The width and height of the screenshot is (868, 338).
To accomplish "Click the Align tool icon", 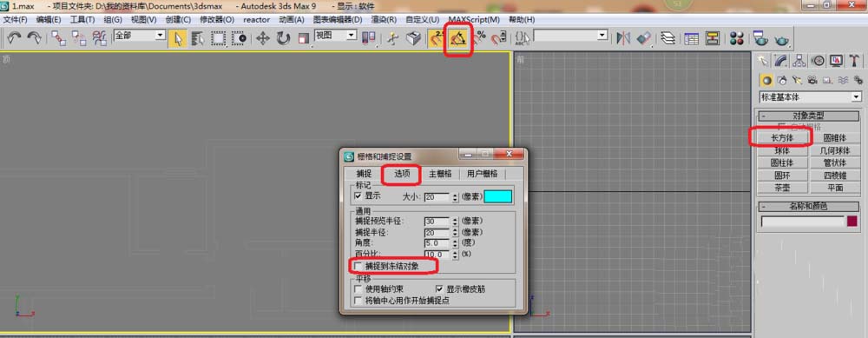I will 644,38.
